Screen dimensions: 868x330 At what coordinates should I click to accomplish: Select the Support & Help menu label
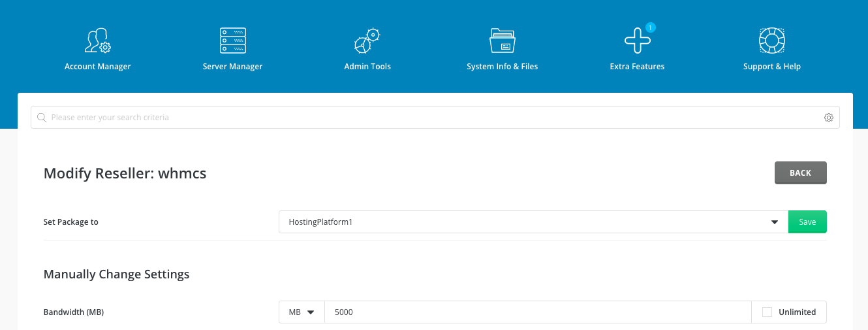(x=772, y=67)
